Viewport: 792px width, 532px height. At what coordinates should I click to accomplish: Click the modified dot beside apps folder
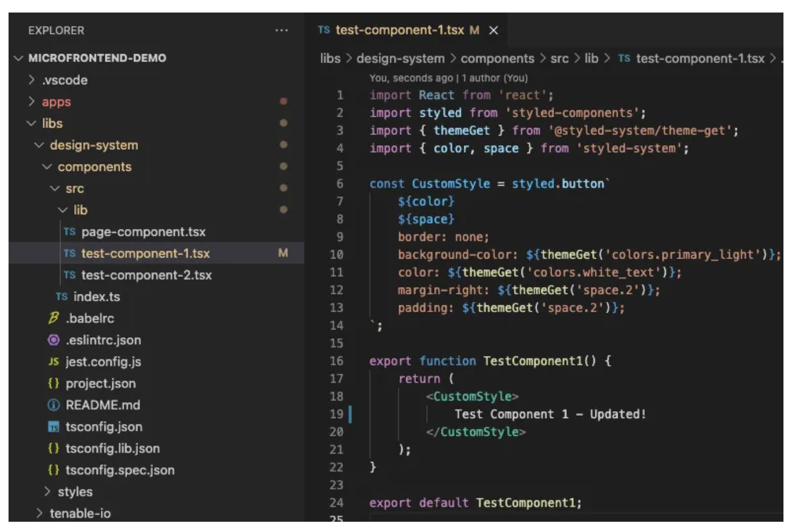(x=283, y=101)
